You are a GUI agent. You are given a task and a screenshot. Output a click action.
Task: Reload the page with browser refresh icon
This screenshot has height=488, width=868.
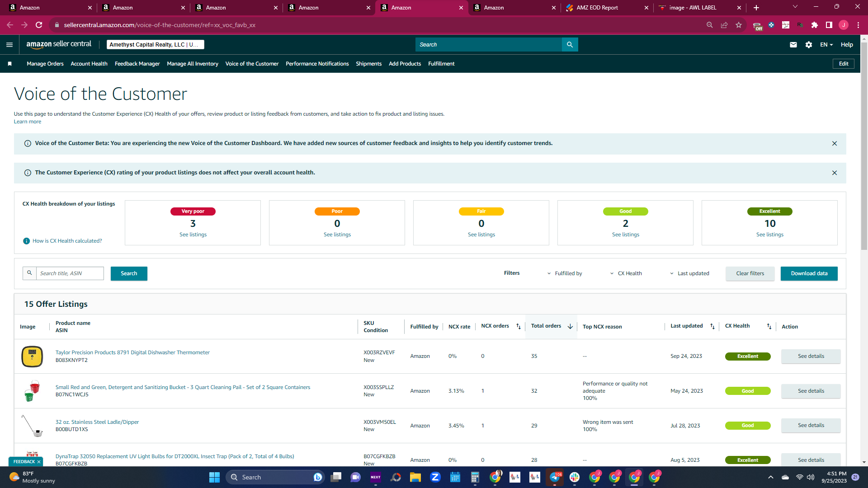39,25
